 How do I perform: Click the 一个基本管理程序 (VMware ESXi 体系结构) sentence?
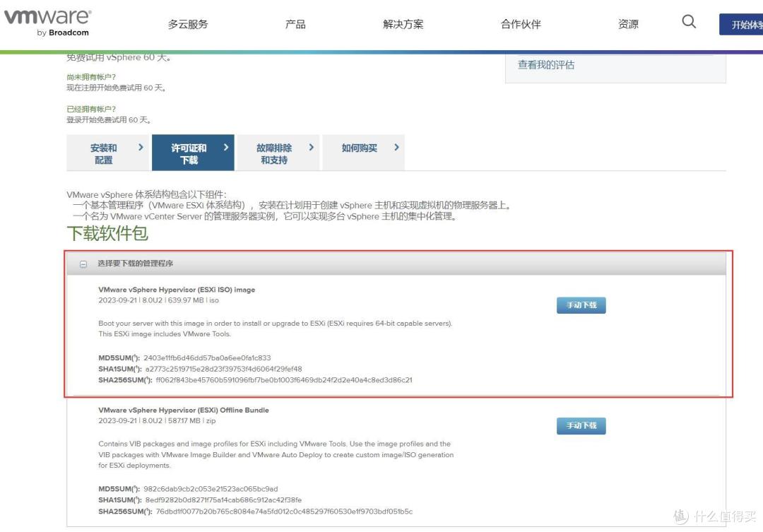(x=292, y=206)
